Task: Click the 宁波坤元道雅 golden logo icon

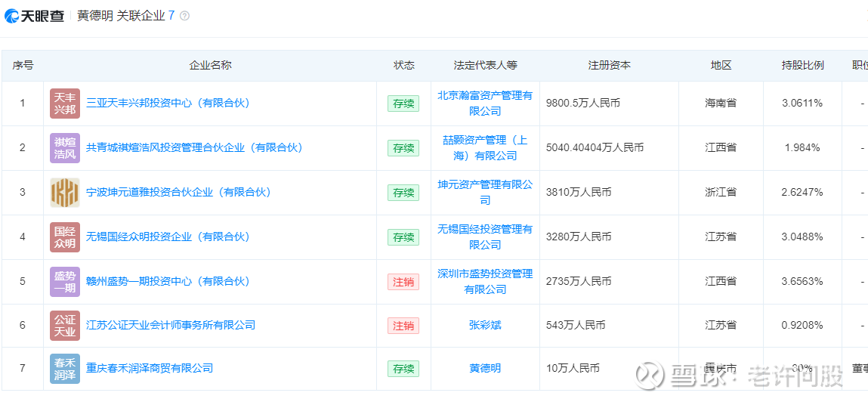Action: point(65,193)
